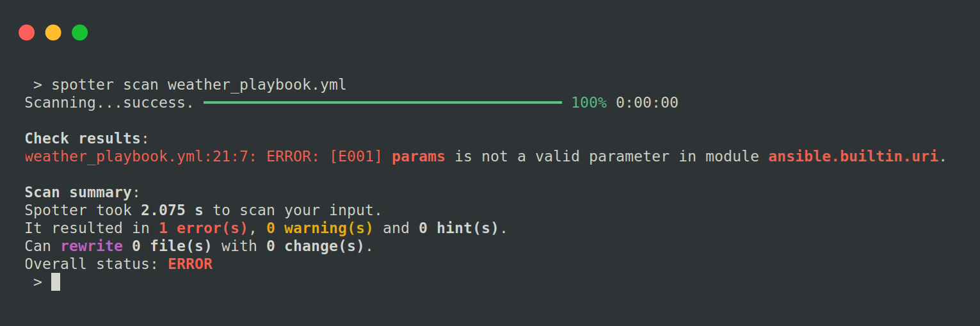
Task: Click the '2.075 s' scan duration
Action: (x=172, y=210)
